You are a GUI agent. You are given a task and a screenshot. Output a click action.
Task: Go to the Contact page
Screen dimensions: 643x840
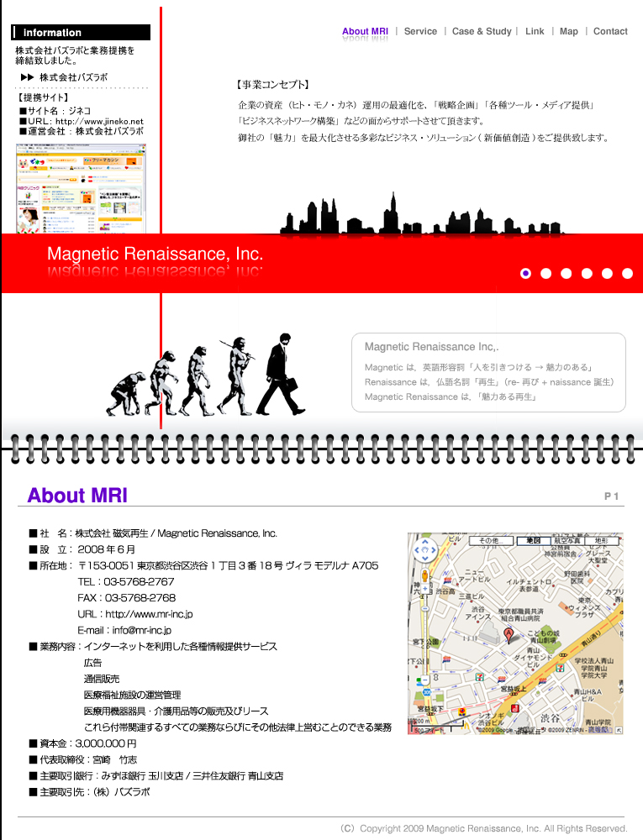click(x=610, y=31)
